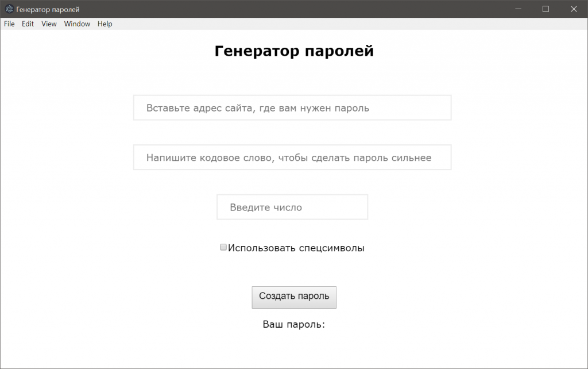The height and width of the screenshot is (369, 588).
Task: Click the 'Ваш пароль:' output label
Action: tap(294, 325)
